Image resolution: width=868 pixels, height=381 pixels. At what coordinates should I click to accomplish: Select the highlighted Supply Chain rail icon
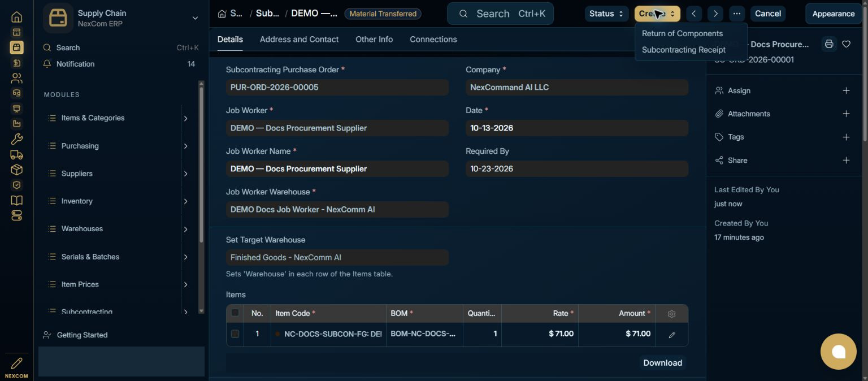[16, 47]
